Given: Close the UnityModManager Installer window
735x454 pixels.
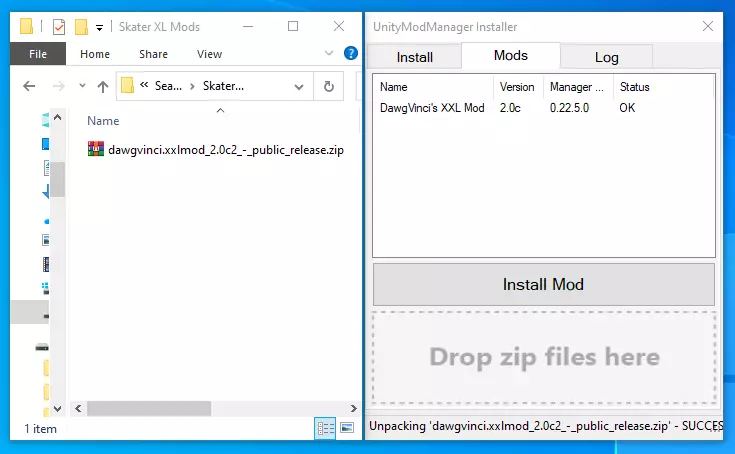Looking at the screenshot, I should click(x=708, y=26).
